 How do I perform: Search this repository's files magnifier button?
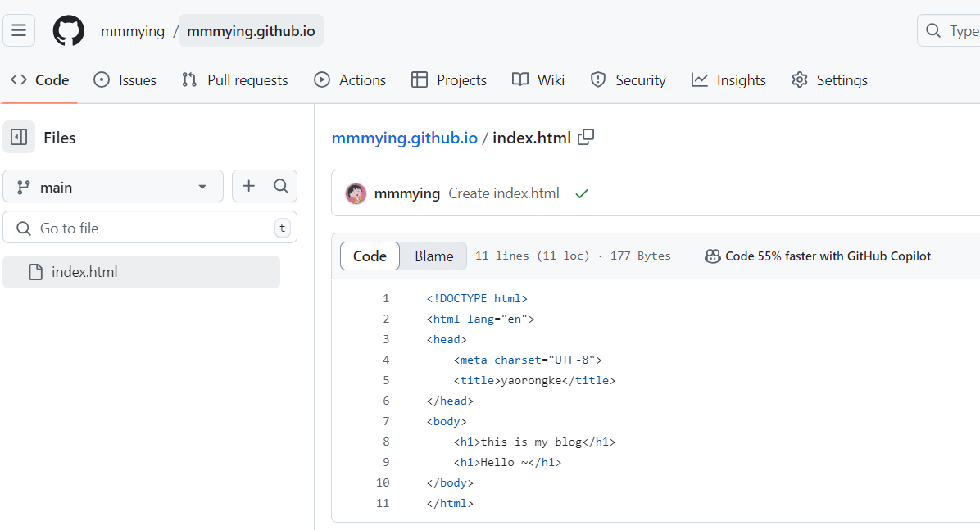coord(281,186)
